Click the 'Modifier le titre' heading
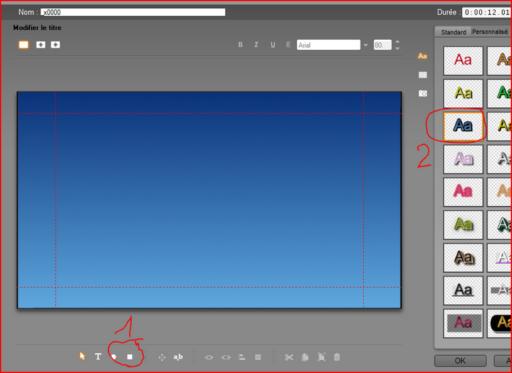The height and width of the screenshot is (373, 512). (x=37, y=28)
